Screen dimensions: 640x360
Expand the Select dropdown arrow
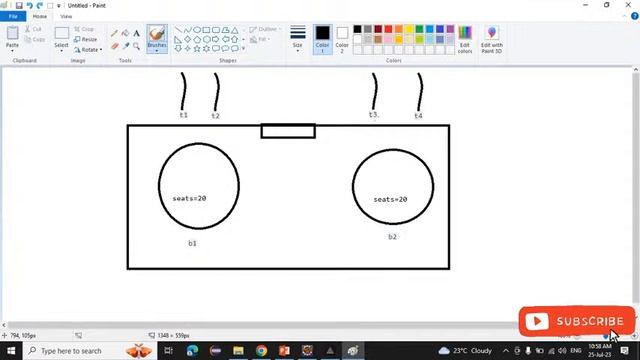tap(62, 51)
